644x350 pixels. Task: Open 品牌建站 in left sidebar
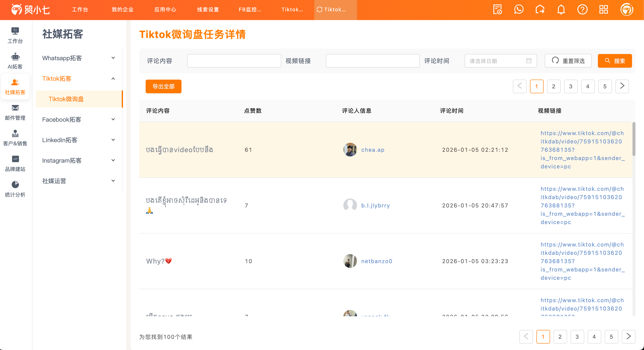click(15, 164)
